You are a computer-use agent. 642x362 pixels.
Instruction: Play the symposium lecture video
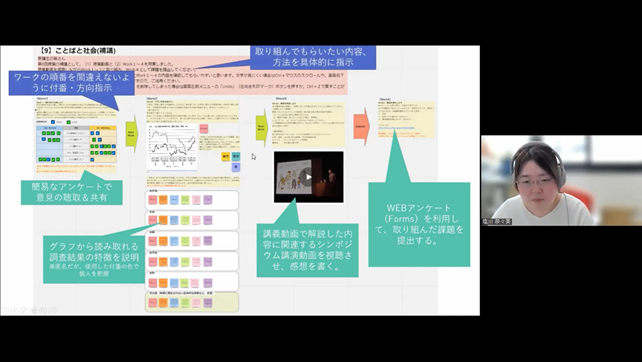(308, 177)
